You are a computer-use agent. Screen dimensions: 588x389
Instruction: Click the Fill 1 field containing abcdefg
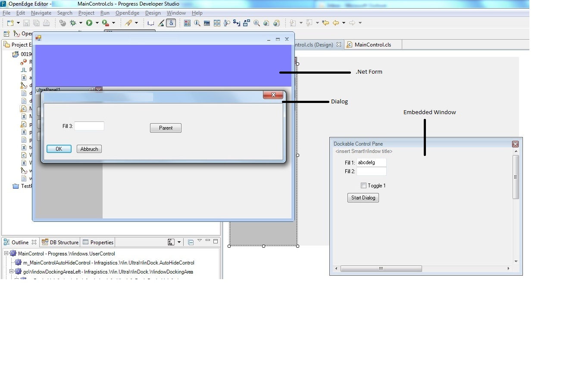point(371,162)
